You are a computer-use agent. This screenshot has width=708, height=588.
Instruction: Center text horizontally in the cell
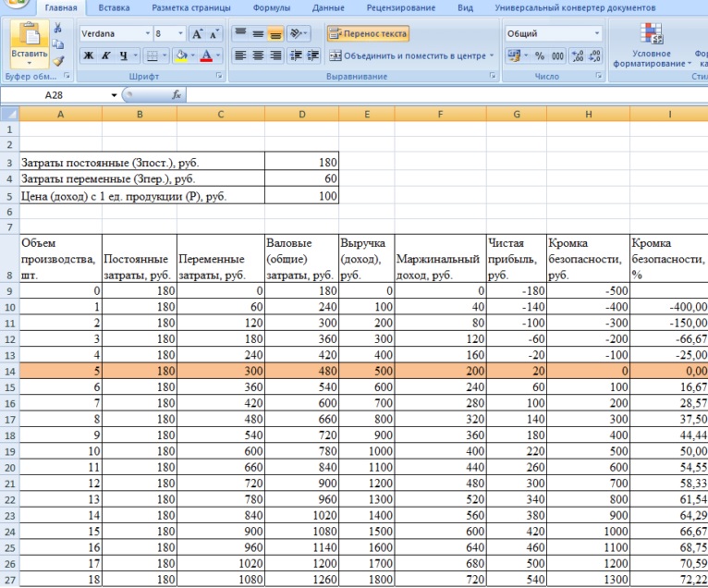pos(258,55)
